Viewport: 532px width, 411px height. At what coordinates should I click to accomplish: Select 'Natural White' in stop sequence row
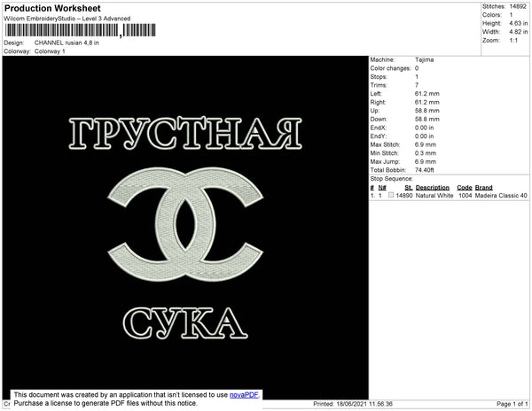coord(434,196)
